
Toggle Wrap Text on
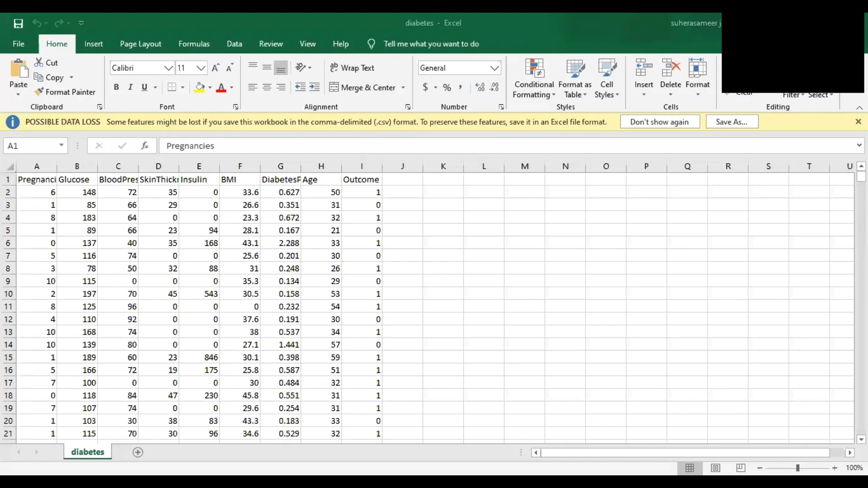pyautogui.click(x=352, y=68)
